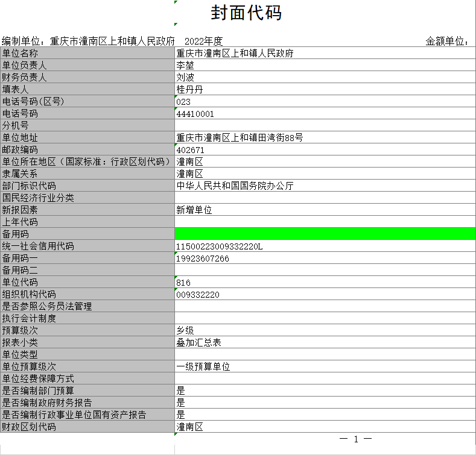Click the 金额单位 label
476x455 pixels.
(x=447, y=41)
